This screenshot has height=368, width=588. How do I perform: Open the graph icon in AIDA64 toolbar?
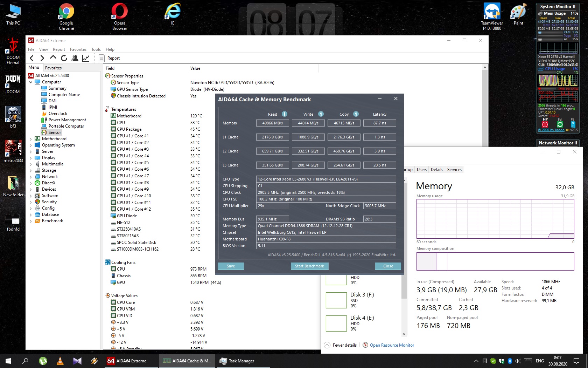point(86,58)
